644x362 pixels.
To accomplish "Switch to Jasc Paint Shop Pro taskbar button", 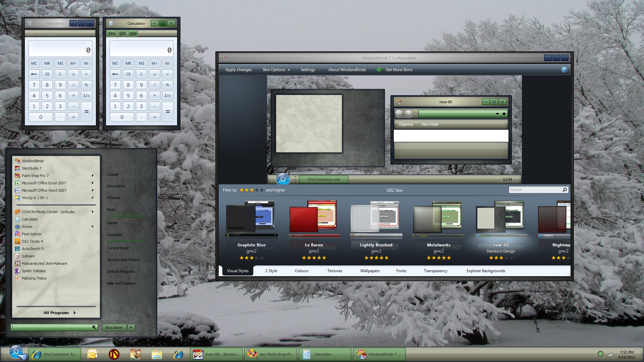I will click(271, 354).
